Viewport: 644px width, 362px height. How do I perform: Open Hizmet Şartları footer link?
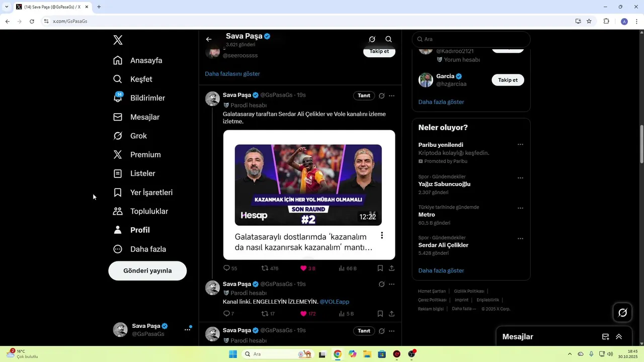point(432,291)
